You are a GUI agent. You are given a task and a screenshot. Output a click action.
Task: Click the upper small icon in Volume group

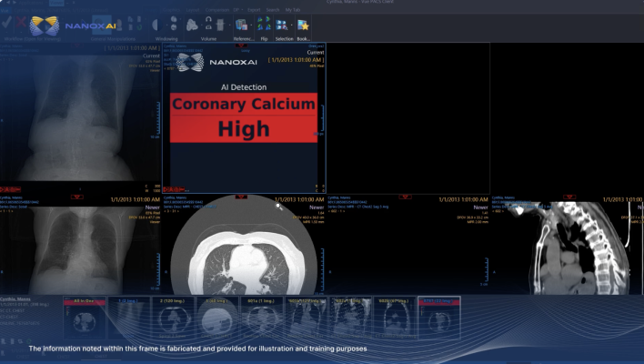tap(208, 19)
